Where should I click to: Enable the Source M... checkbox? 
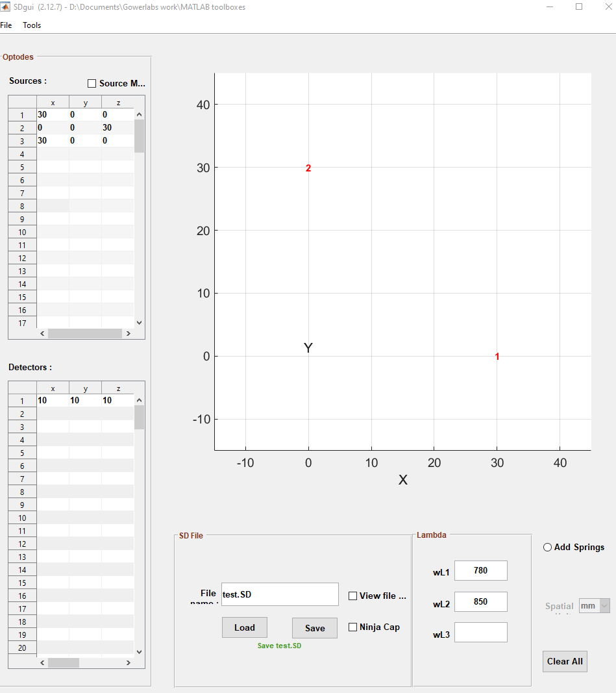click(x=92, y=84)
